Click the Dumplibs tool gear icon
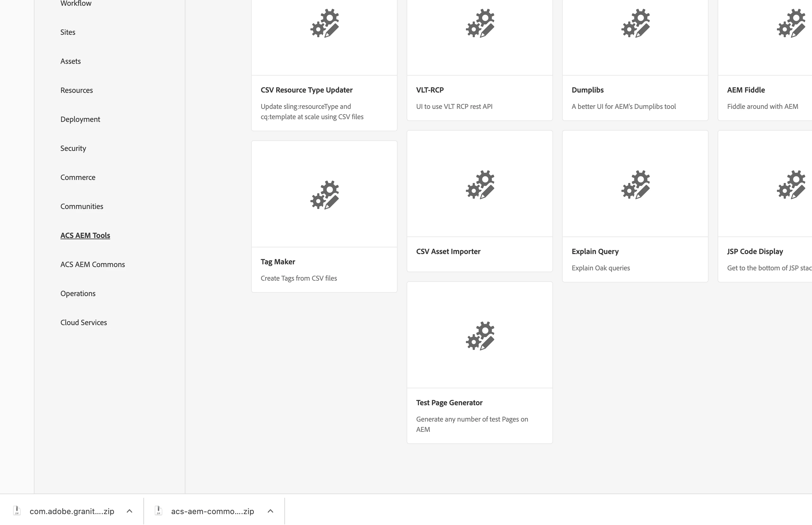The image size is (812, 525). click(x=635, y=23)
